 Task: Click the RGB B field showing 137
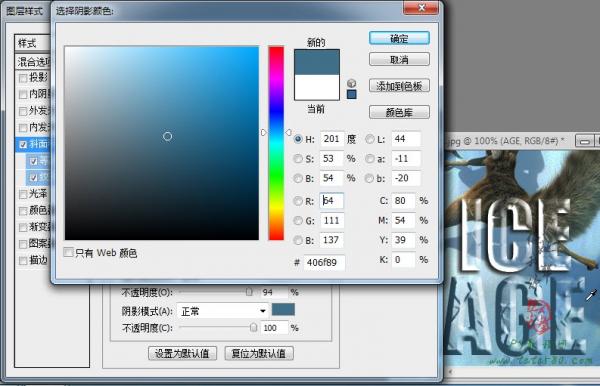tap(331, 240)
